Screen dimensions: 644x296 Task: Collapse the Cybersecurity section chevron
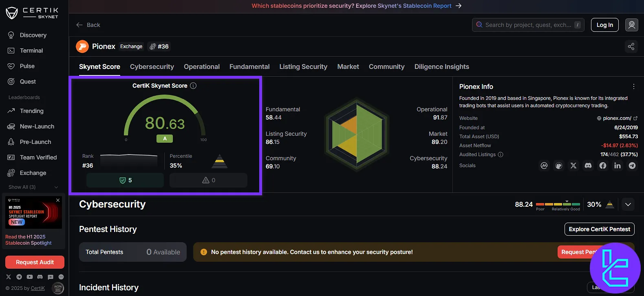628,204
